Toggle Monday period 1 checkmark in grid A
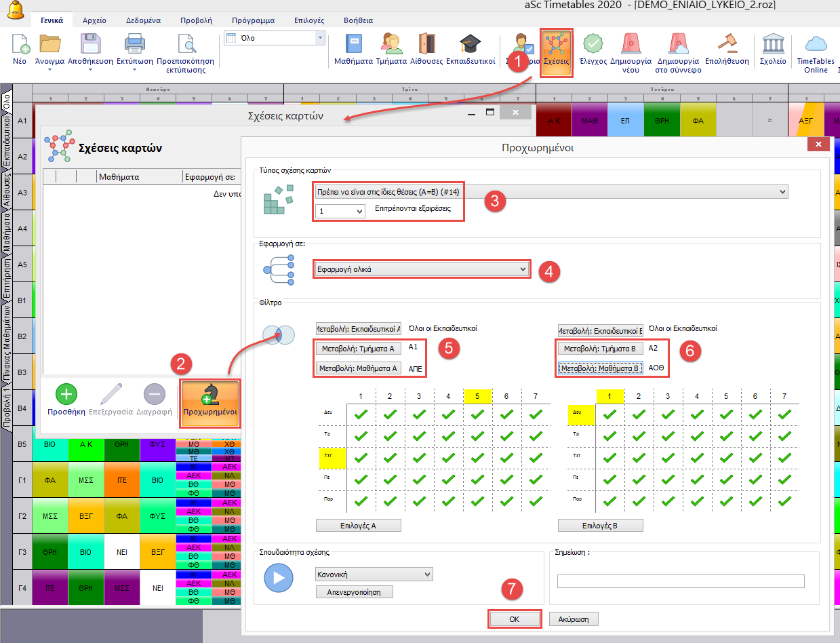This screenshot has height=643, width=840. pos(361,413)
